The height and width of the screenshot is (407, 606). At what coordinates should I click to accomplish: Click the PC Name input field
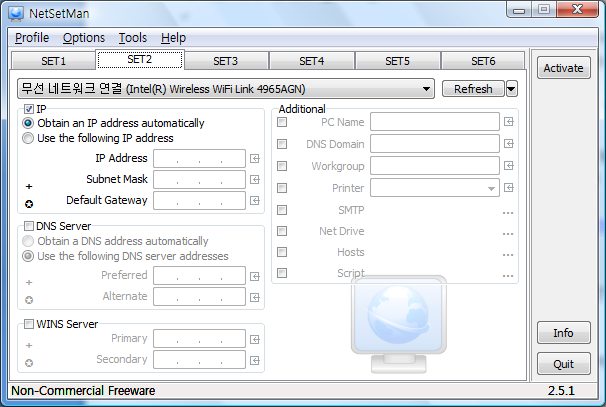click(435, 122)
